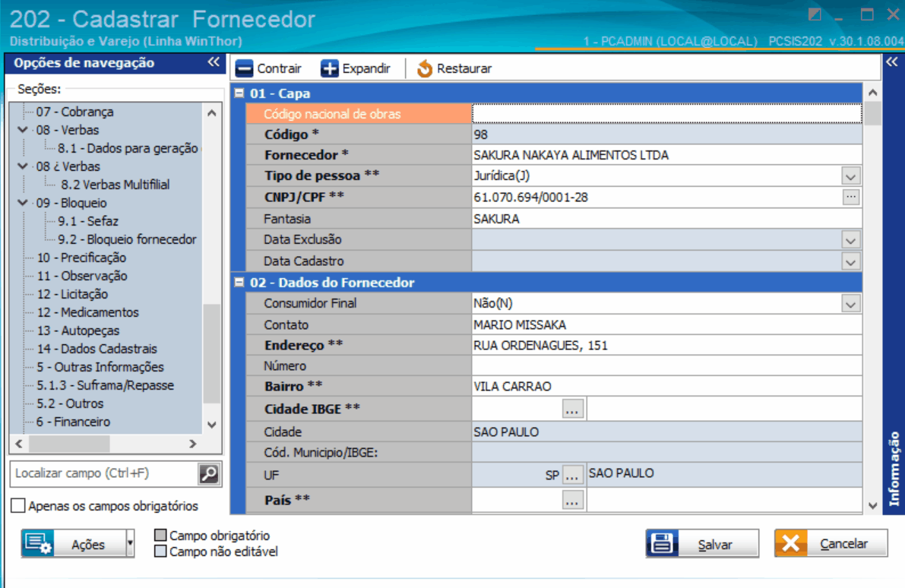Click the Campo não editável legend box
The width and height of the screenshot is (905, 588).
click(160, 551)
